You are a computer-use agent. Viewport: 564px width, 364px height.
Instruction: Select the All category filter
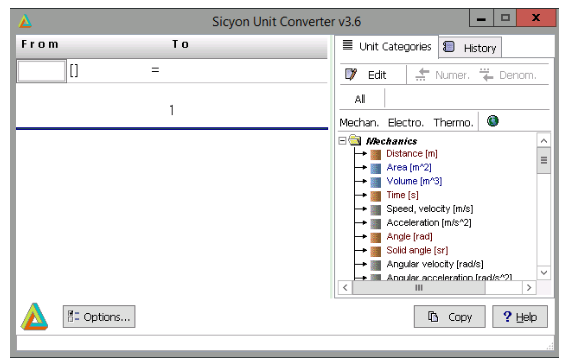click(x=360, y=99)
